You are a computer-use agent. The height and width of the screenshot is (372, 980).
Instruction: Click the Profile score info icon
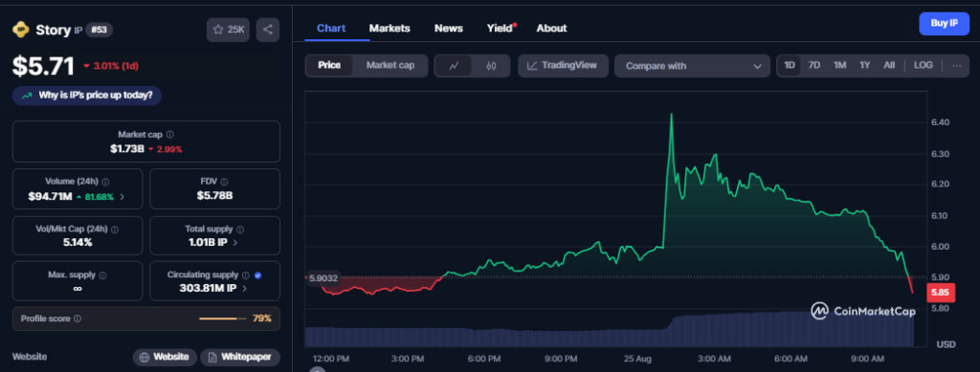(78, 318)
